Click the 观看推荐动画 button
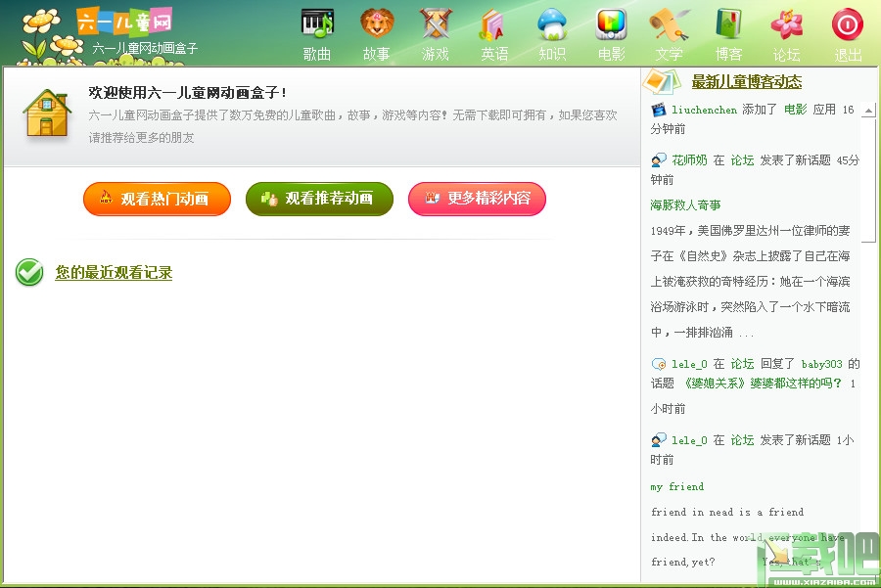The image size is (881, 588). click(x=319, y=199)
